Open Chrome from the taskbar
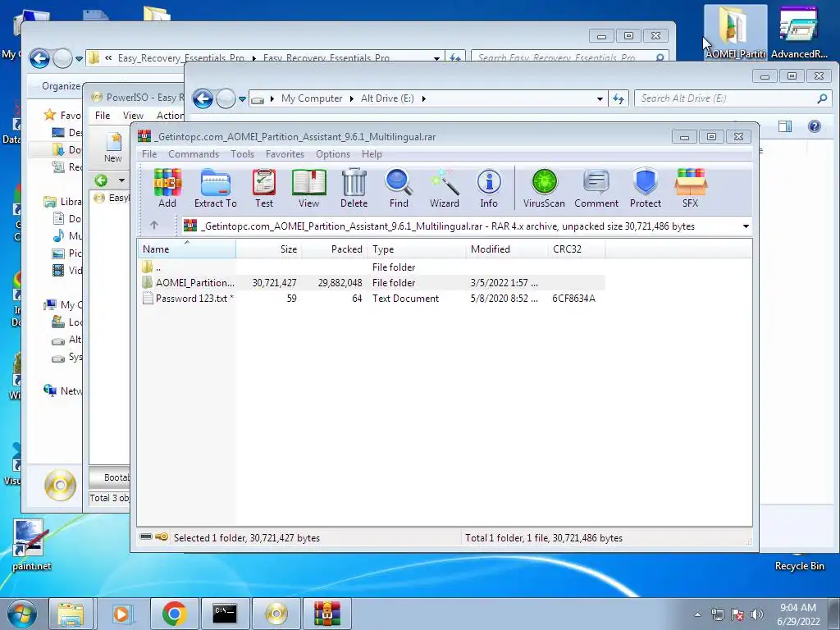The width and height of the screenshot is (840, 630). click(x=174, y=614)
